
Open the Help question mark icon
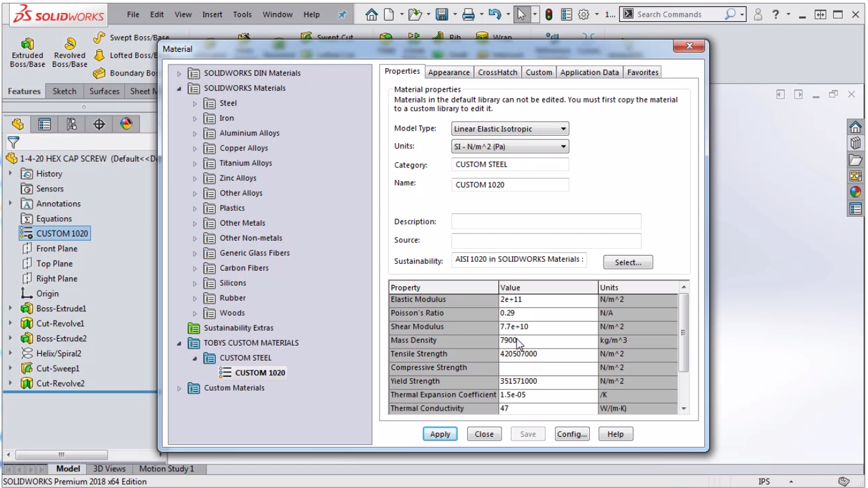[x=776, y=14]
